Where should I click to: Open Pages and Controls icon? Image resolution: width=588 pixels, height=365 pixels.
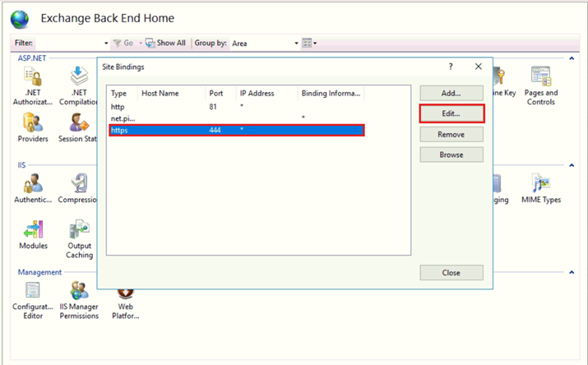coord(541,76)
